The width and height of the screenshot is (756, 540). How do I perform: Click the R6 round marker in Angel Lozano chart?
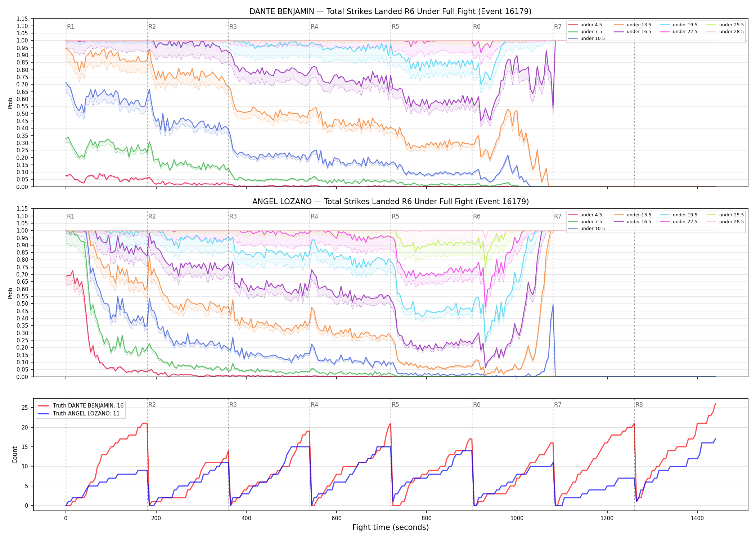coord(477,216)
